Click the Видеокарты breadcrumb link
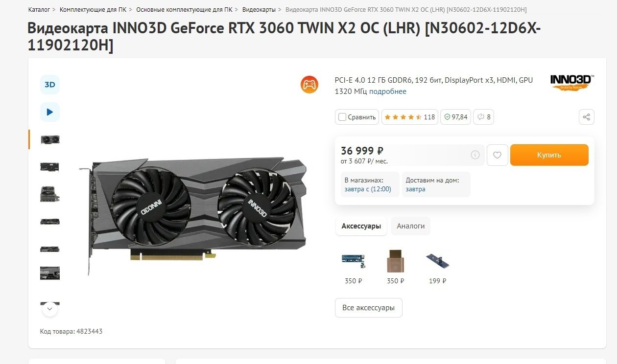Screen dimensions: 617x364 click(259, 10)
